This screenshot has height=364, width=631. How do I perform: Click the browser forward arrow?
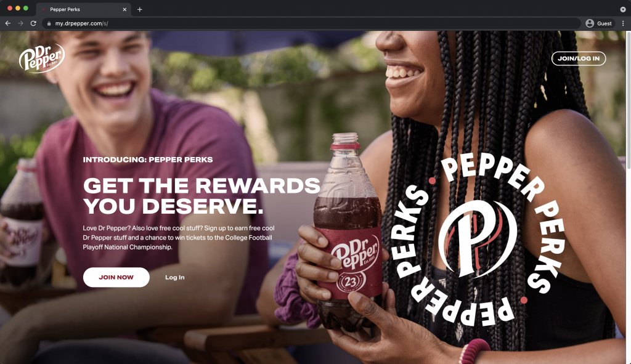(x=20, y=23)
